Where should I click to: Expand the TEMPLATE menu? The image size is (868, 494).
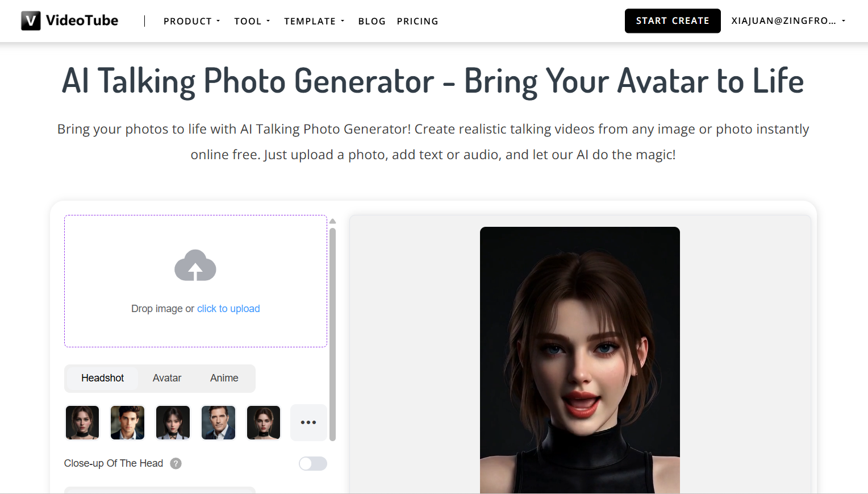[314, 21]
